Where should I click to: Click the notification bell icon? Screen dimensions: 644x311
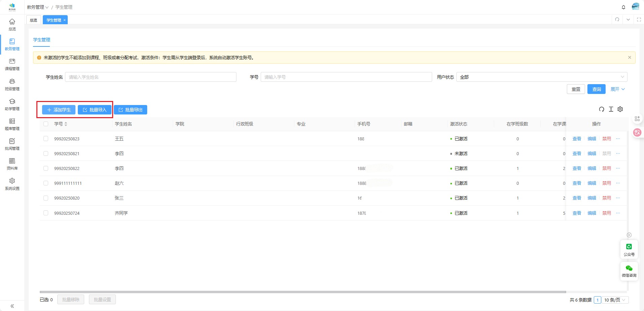623,7
